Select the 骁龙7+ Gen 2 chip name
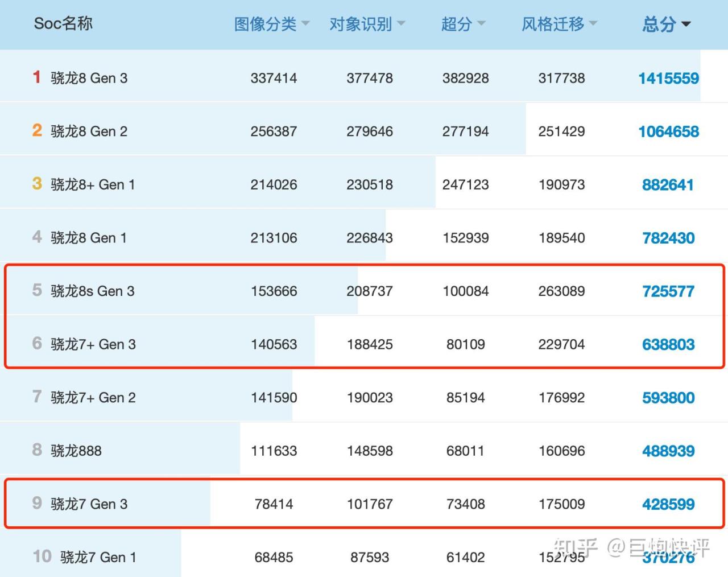 pos(93,397)
